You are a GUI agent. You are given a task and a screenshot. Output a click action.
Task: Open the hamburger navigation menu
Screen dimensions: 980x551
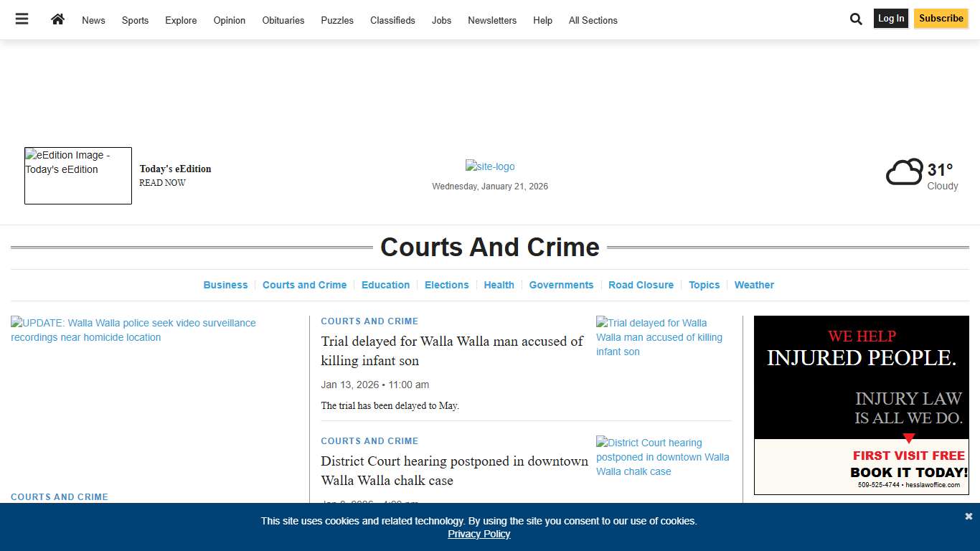click(x=22, y=19)
